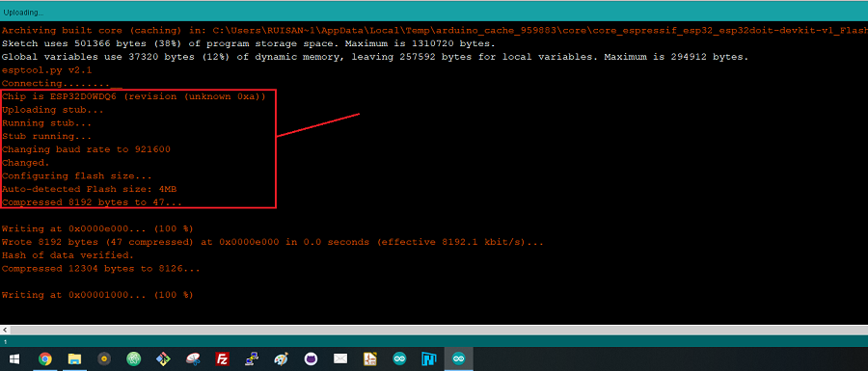Screen dimensions: 868x371
Task: Click 'Archiving built core (caching)' line
Action: click(x=434, y=30)
